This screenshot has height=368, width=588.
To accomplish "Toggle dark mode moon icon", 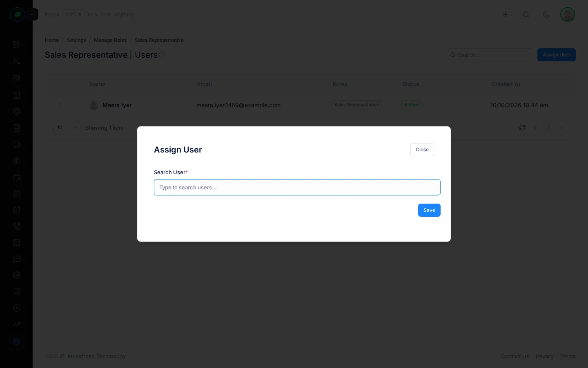I will 546,14.
